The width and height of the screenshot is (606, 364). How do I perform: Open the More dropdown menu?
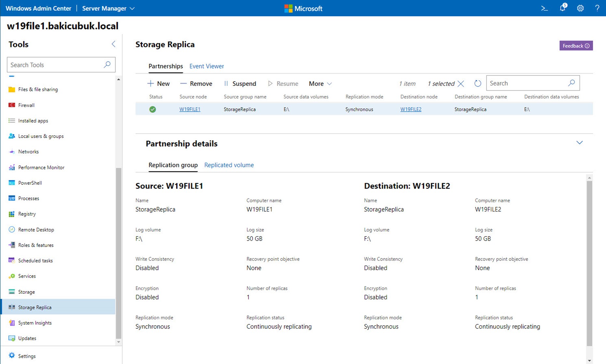click(320, 84)
